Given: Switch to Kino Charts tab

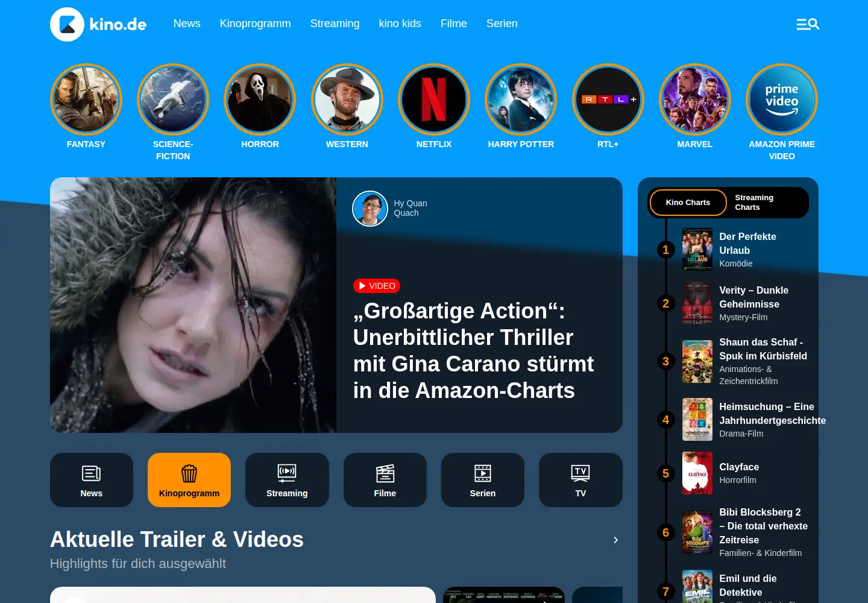Looking at the screenshot, I should click(688, 203).
